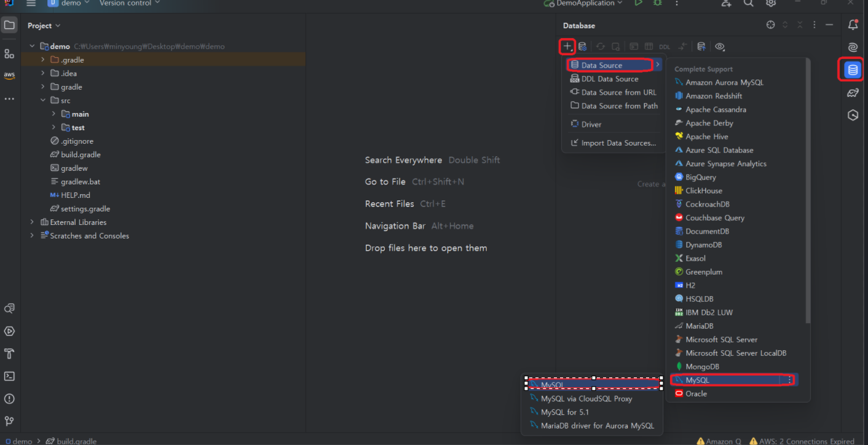
Task: Click the Run DemoApplication play button
Action: [639, 3]
